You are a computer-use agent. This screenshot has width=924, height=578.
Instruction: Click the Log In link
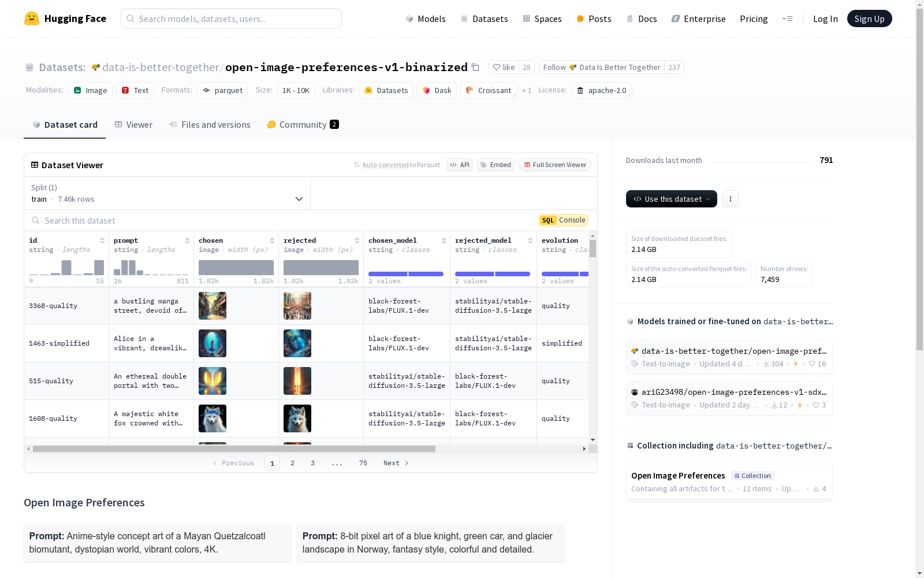[x=825, y=18]
